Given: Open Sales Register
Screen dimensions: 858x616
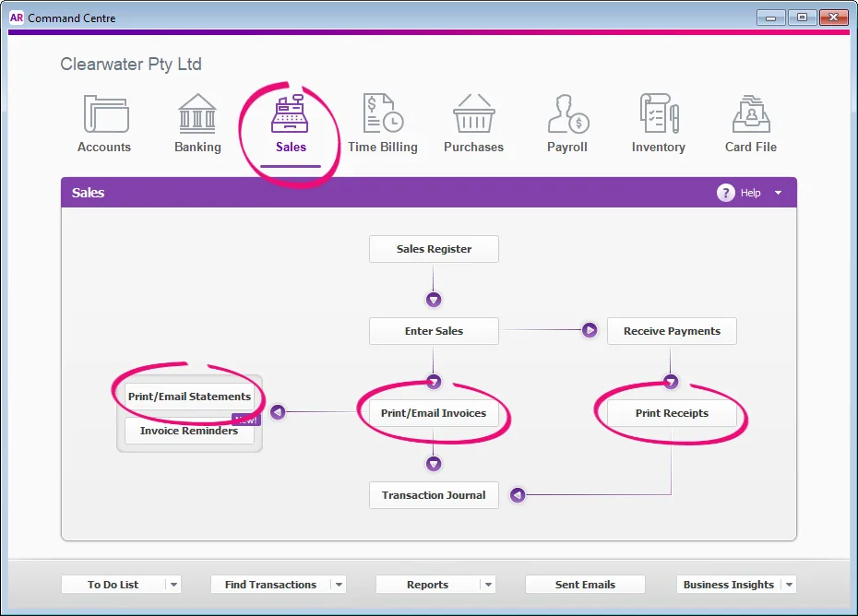Looking at the screenshot, I should 434,249.
